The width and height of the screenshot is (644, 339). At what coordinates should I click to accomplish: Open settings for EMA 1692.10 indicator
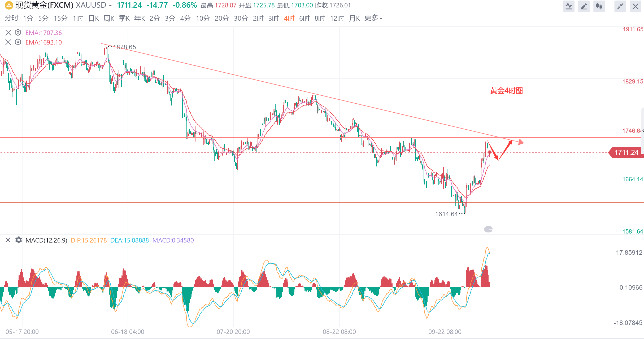[18, 42]
